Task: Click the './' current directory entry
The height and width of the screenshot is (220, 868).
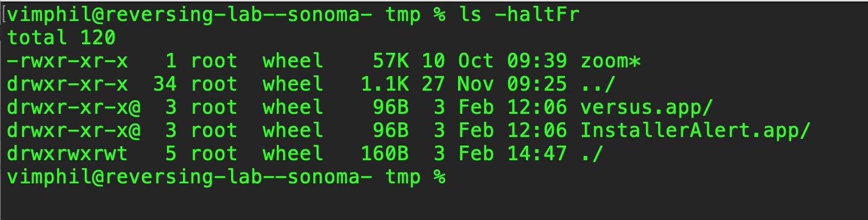Action: point(592,154)
